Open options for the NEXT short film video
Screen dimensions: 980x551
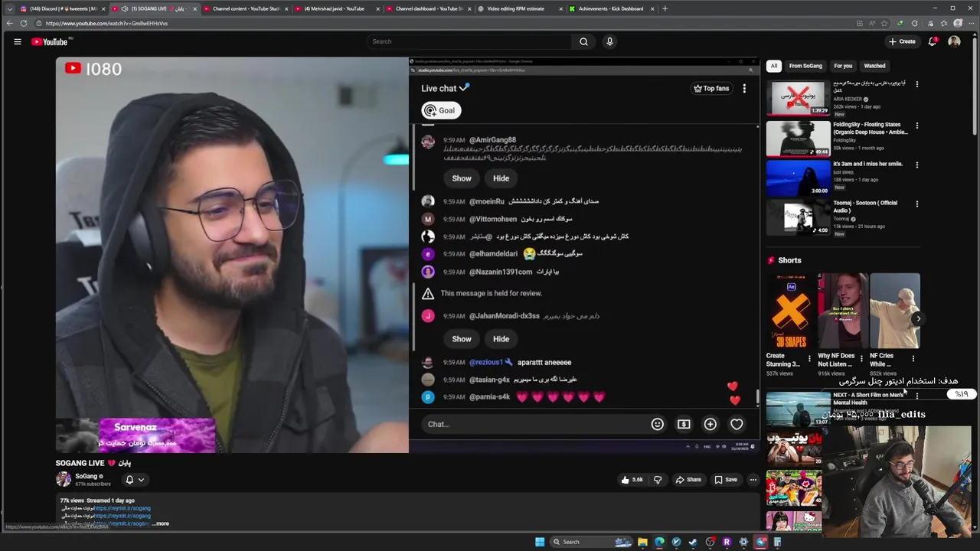pos(916,396)
